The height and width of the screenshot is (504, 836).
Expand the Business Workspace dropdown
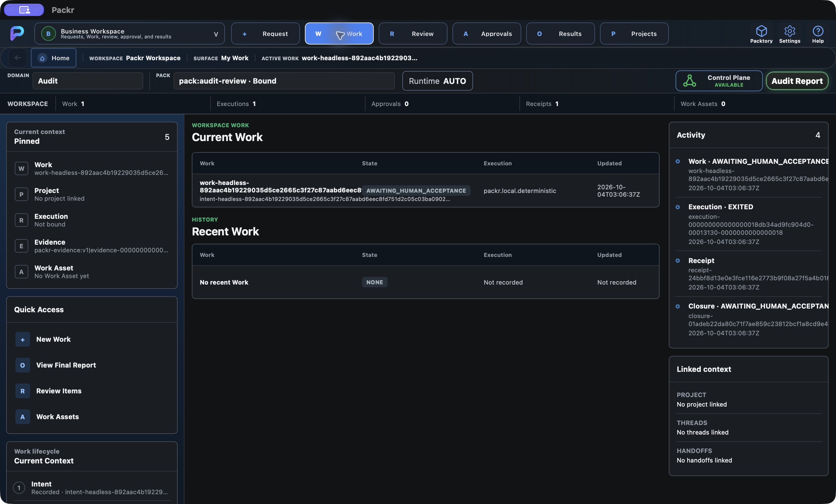point(130,33)
